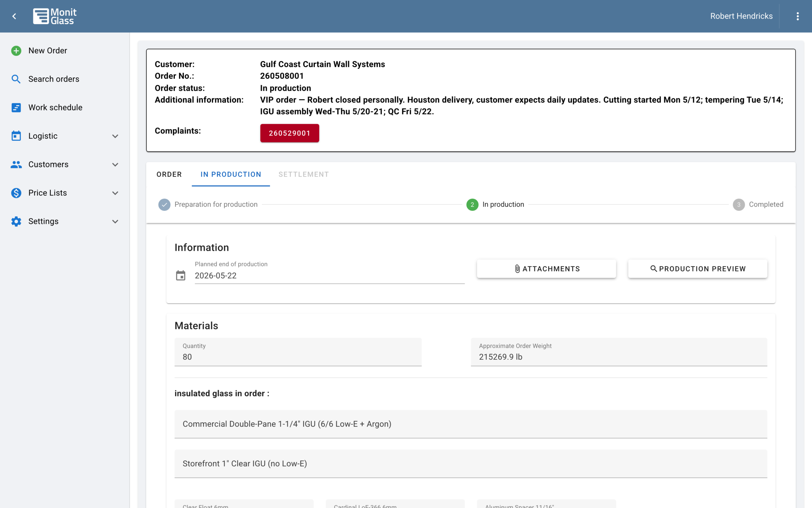Click the Preparation for production step label
Viewport: 812px width, 508px height.
coord(216,204)
